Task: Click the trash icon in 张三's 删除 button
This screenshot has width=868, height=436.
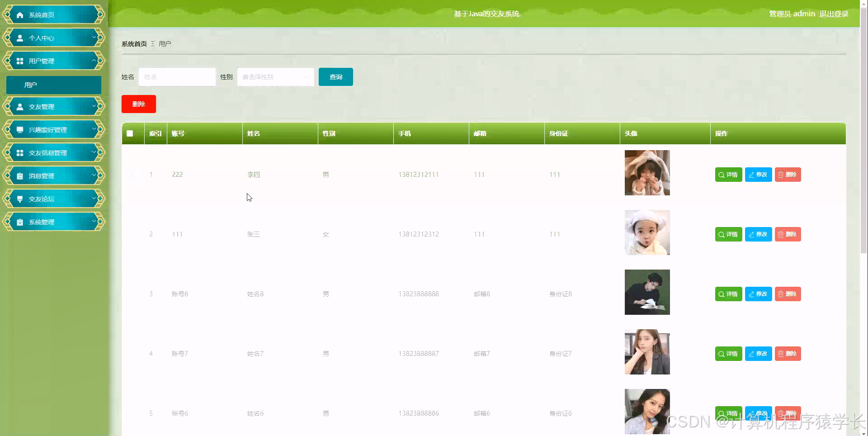Action: click(x=781, y=234)
